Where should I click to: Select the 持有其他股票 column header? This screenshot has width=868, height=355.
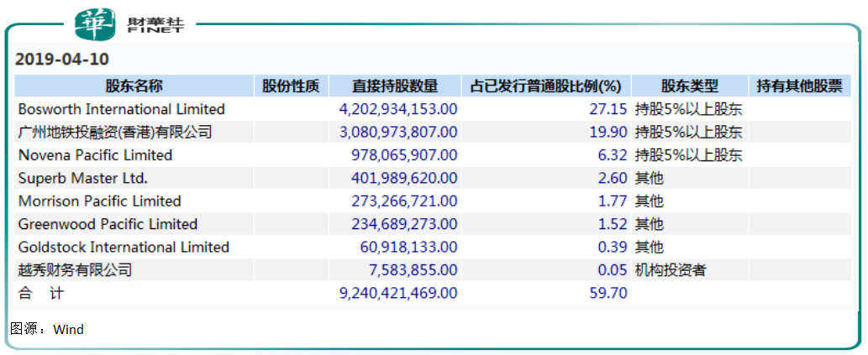799,86
